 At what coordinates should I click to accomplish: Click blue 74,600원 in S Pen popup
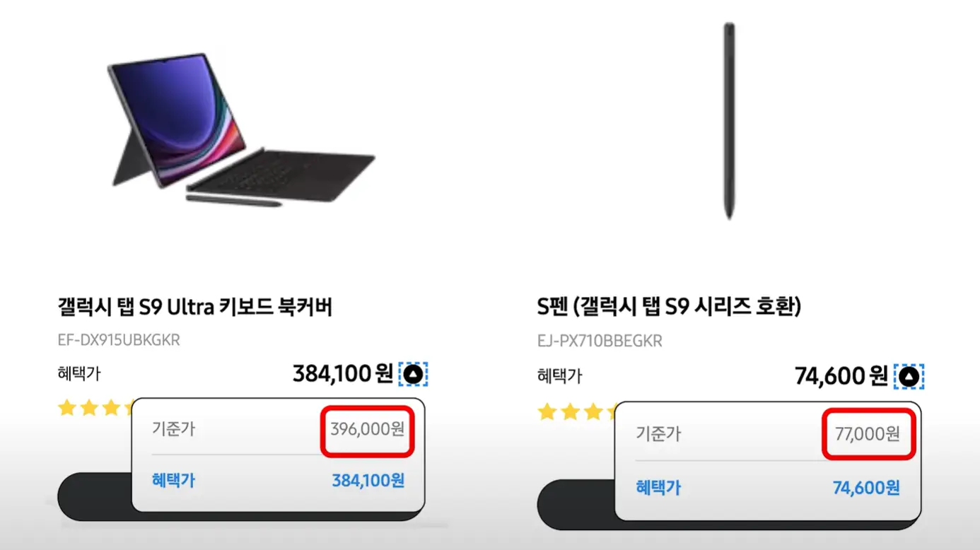point(866,487)
